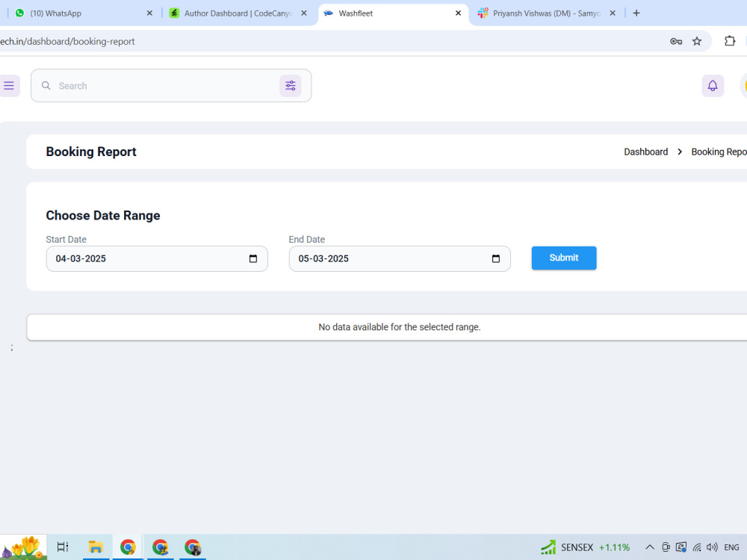
Task: Open File Explorer from taskbar
Action: [96, 547]
